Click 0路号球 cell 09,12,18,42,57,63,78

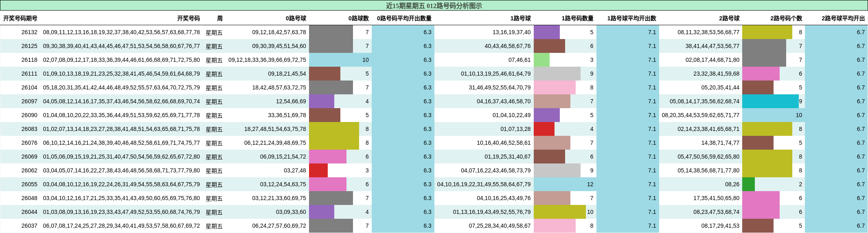pyautogui.click(x=279, y=32)
